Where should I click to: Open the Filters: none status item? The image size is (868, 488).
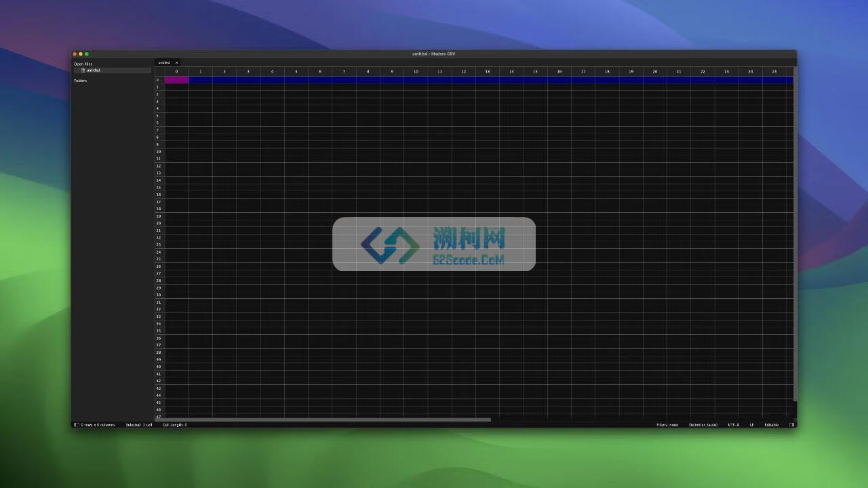coord(667,425)
